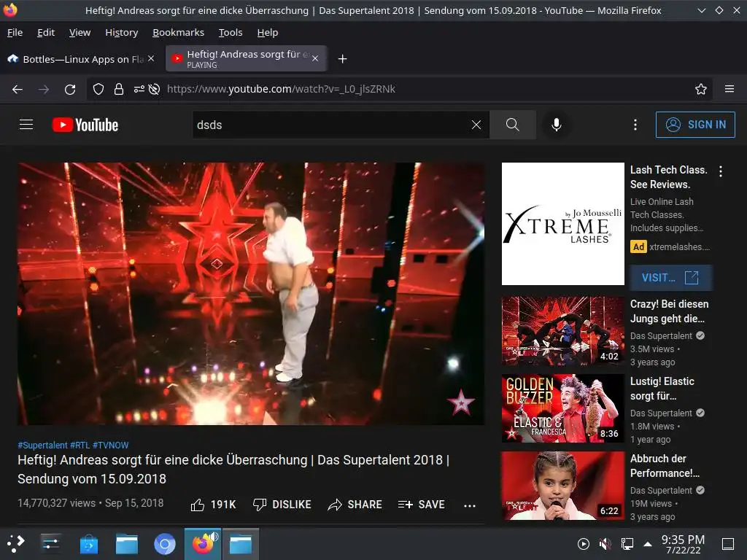Open the options menu for the Lash Tech ad

click(720, 171)
